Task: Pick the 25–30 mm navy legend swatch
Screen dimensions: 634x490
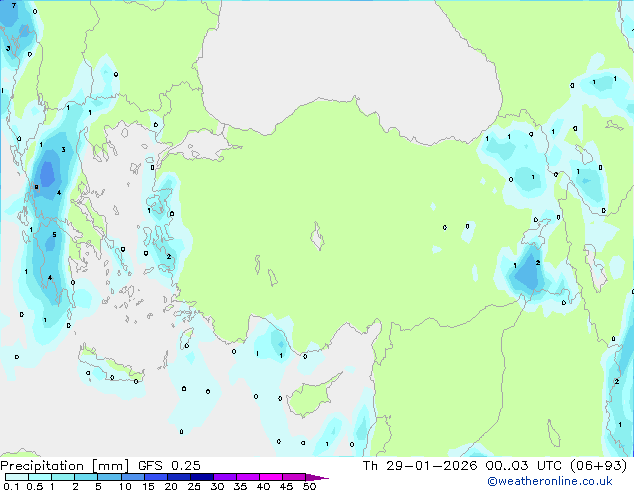Action: (x=201, y=477)
